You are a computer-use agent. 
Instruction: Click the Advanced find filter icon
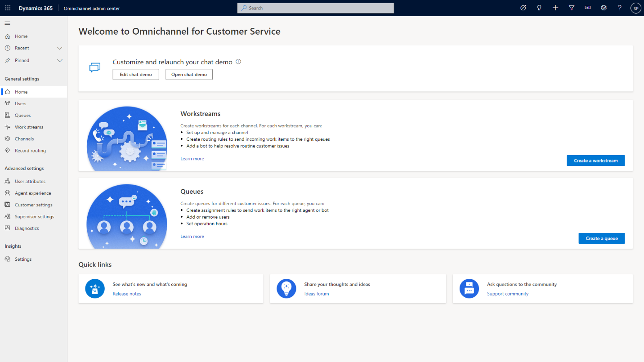tap(572, 8)
